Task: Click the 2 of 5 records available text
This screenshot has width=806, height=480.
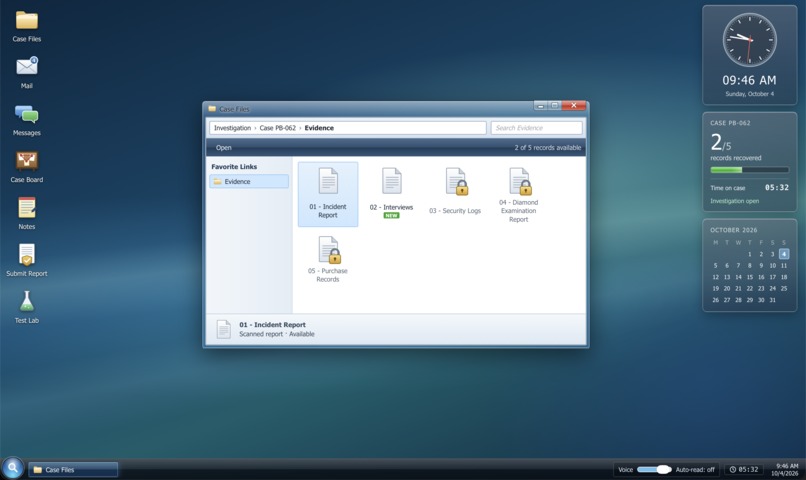Action: 548,147
